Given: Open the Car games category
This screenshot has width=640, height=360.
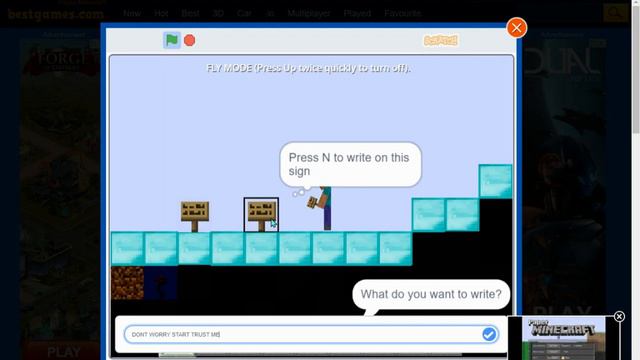Looking at the screenshot, I should click(244, 13).
